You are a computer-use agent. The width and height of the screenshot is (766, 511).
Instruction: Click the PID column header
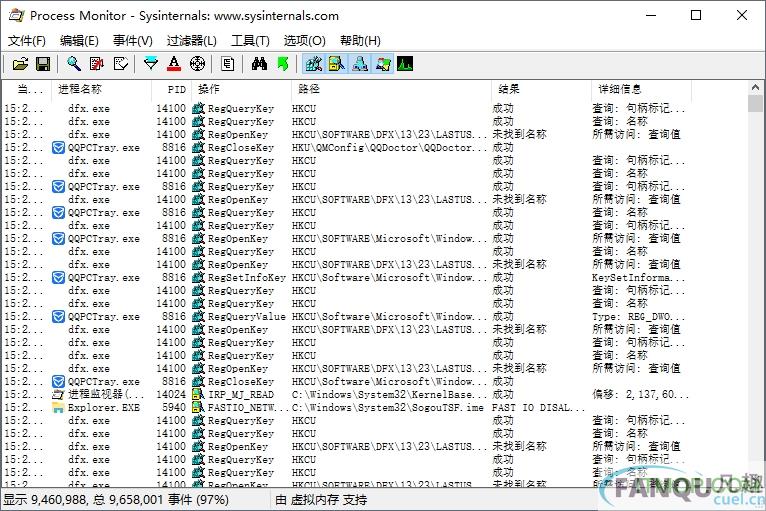(171, 89)
